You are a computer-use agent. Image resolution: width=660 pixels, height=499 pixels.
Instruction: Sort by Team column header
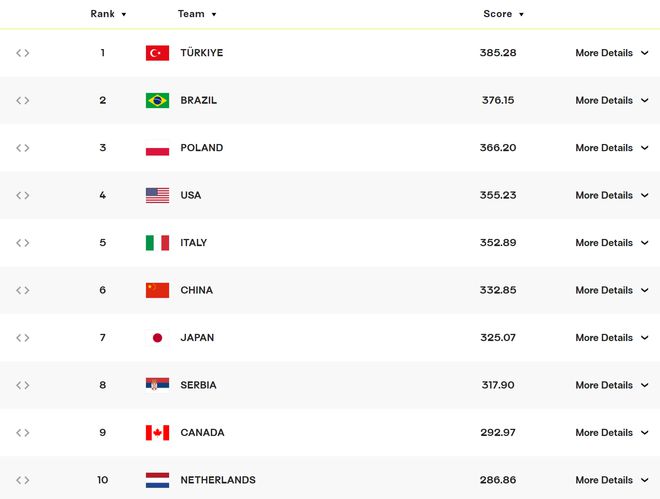(x=197, y=14)
